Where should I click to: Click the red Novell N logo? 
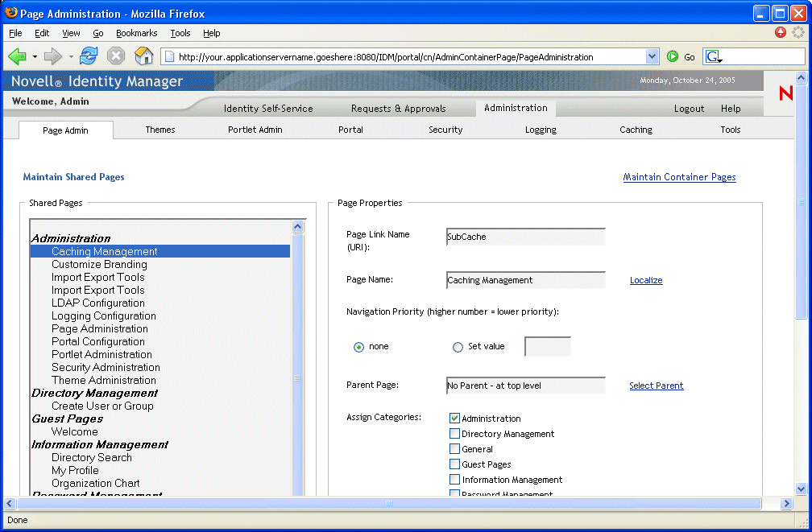785,93
